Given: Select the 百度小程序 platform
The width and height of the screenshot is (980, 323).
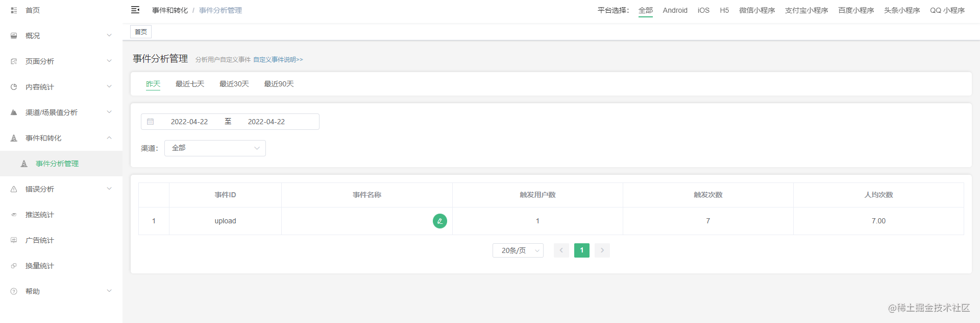Looking at the screenshot, I should coord(856,10).
